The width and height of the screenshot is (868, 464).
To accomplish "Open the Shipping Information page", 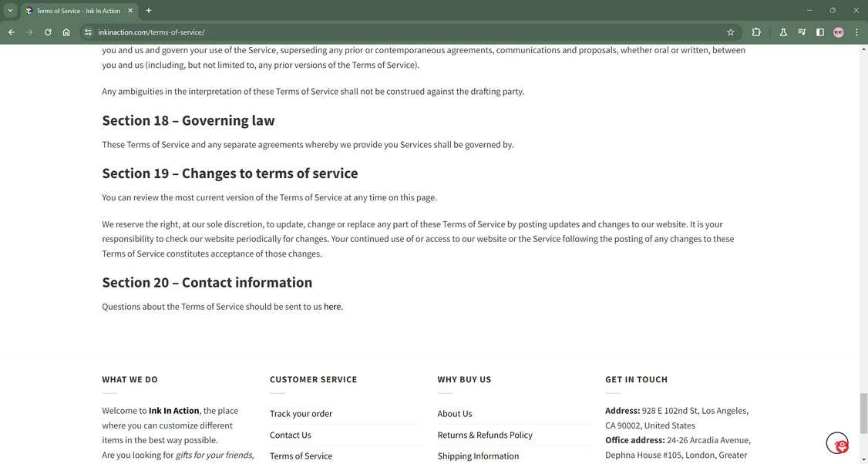I will tap(478, 456).
